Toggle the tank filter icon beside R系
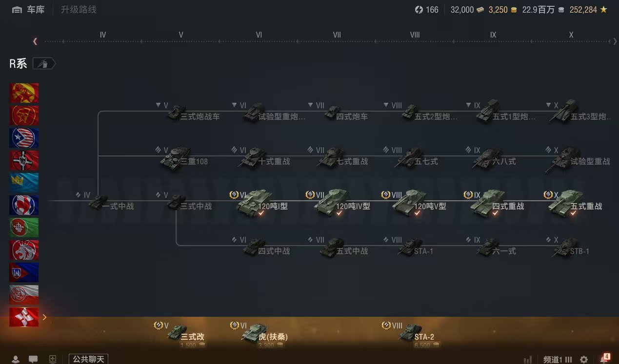 click(x=44, y=64)
